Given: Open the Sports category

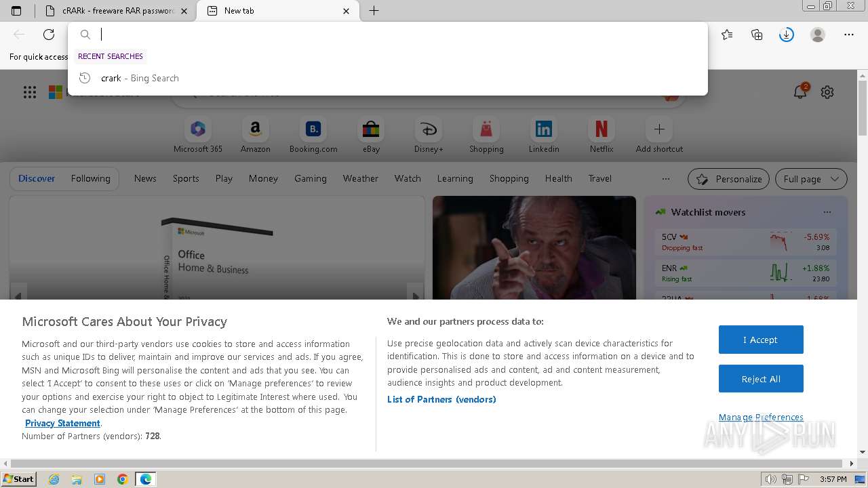Looking at the screenshot, I should [x=186, y=178].
